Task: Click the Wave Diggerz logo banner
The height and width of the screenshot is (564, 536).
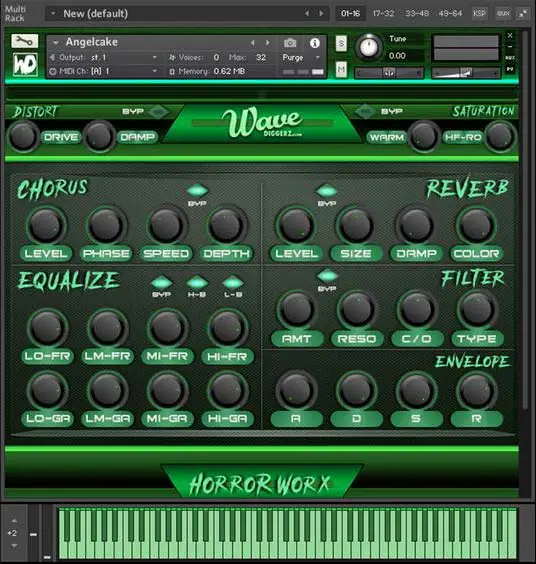Action: tap(263, 123)
